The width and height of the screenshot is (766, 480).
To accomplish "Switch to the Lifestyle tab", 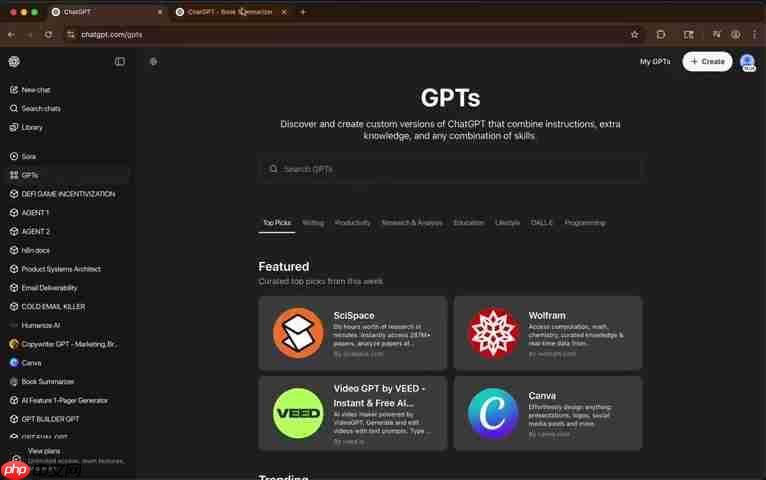I will tap(507, 223).
